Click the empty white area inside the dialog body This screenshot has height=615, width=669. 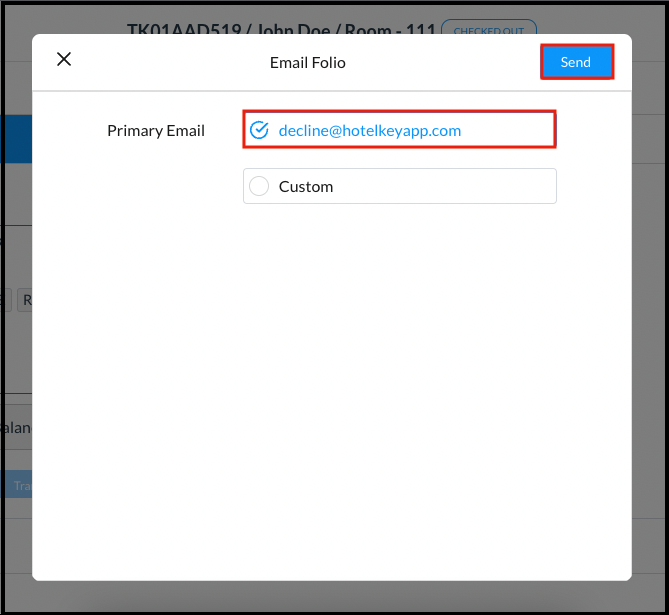tap(330, 400)
